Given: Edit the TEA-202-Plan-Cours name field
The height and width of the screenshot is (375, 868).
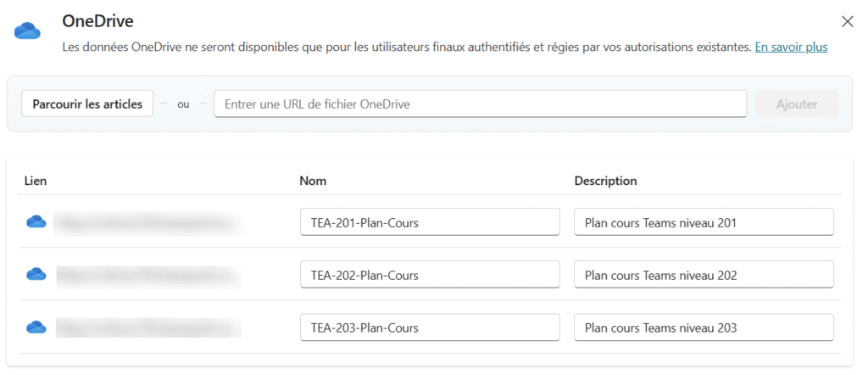Looking at the screenshot, I should click(430, 275).
